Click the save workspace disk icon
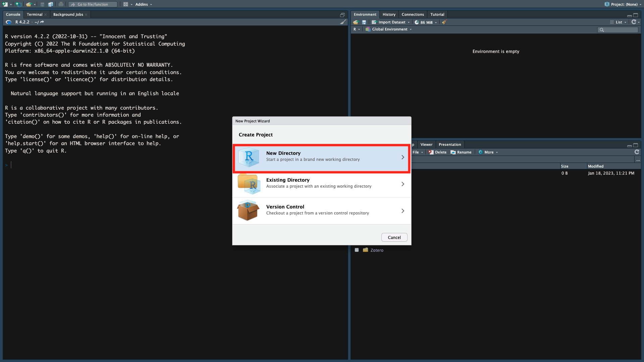644x362 pixels. 364,22
